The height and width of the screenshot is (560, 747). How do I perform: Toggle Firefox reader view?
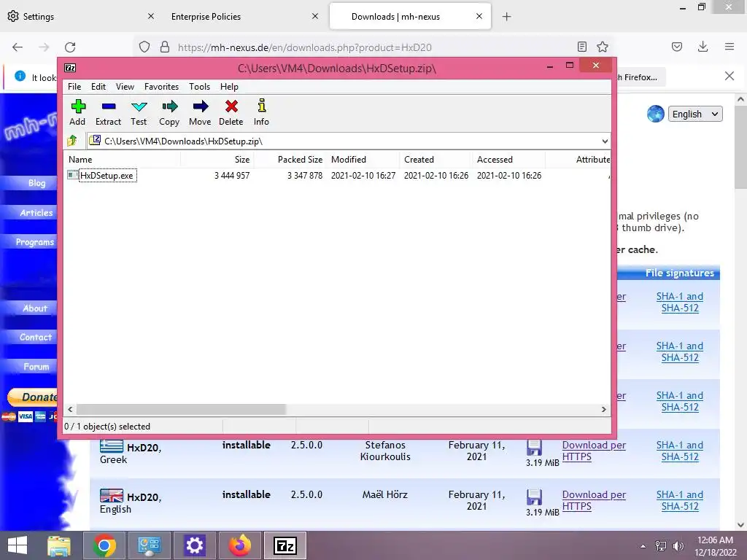581,47
